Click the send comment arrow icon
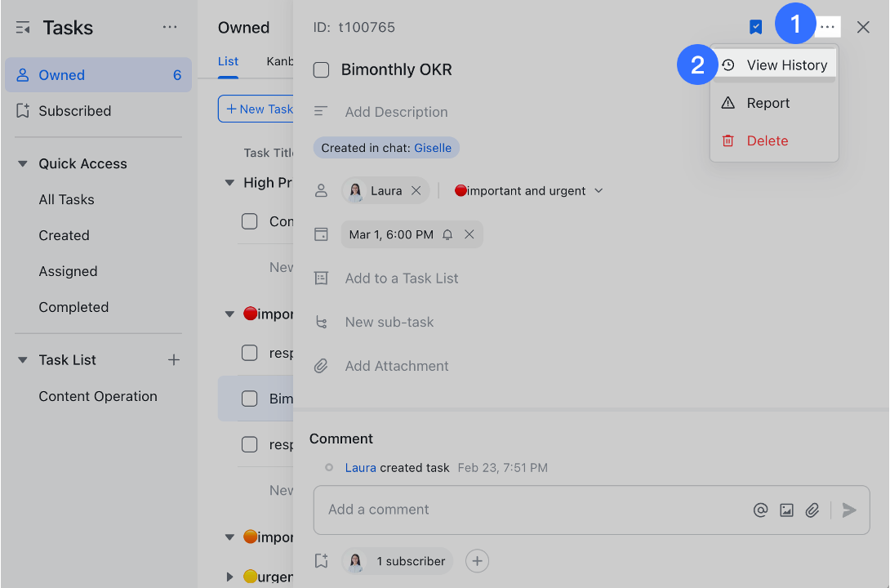 pyautogui.click(x=848, y=509)
